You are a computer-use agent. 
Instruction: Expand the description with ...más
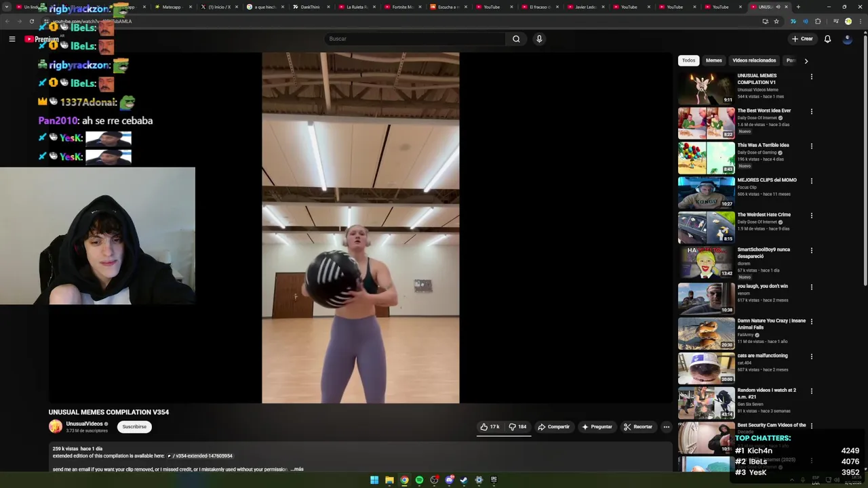296,469
